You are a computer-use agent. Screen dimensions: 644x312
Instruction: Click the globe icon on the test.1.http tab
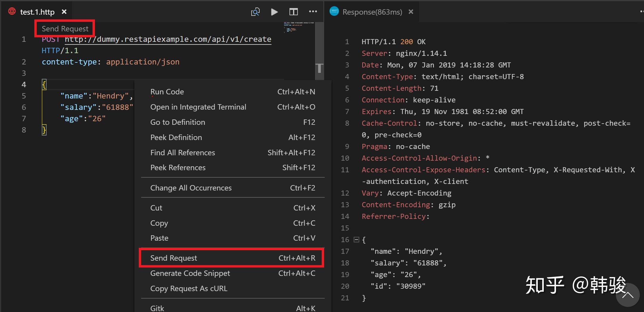click(12, 11)
